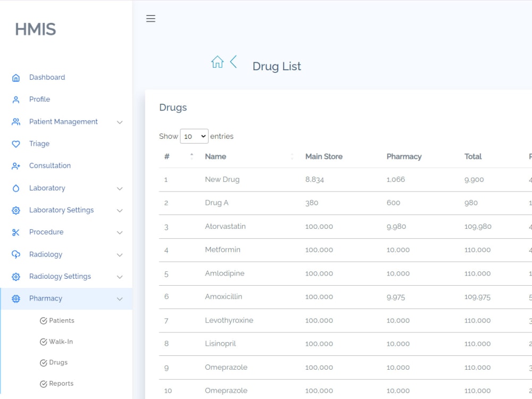Screen dimensions: 532x399
Task: Click the HMIS logo text
Action: click(x=35, y=29)
